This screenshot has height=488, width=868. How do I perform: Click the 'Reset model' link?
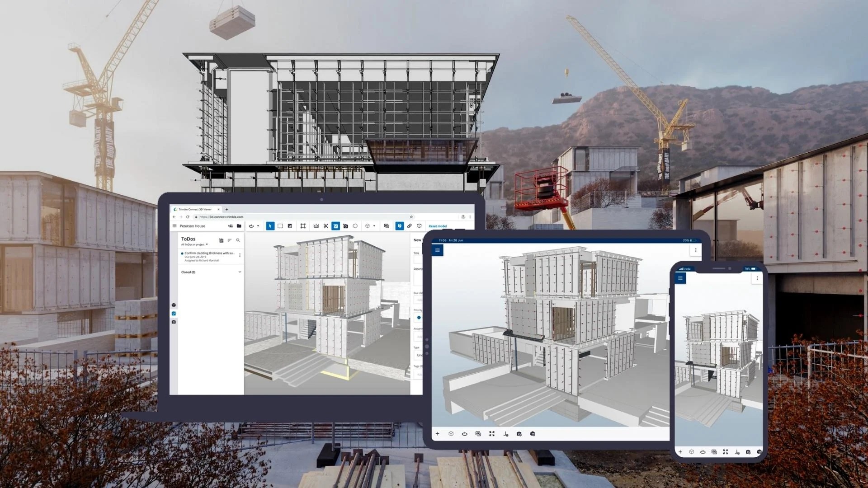pyautogui.click(x=437, y=226)
